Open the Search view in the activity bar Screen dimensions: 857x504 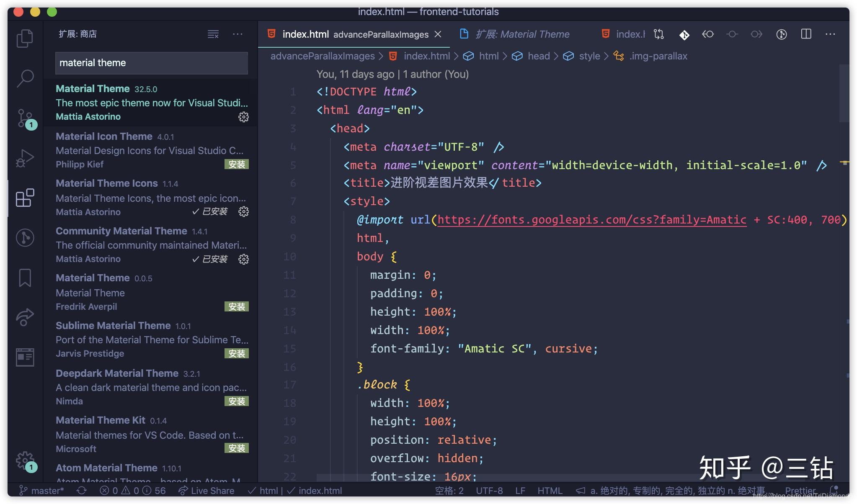25,77
